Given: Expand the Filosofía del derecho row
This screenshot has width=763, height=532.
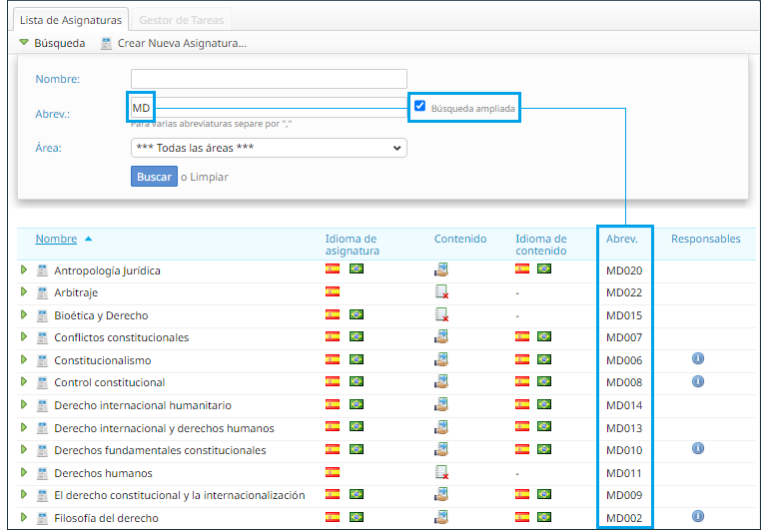Looking at the screenshot, I should tap(24, 517).
